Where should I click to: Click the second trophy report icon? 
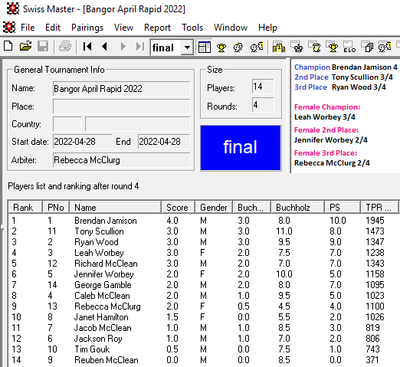332,47
